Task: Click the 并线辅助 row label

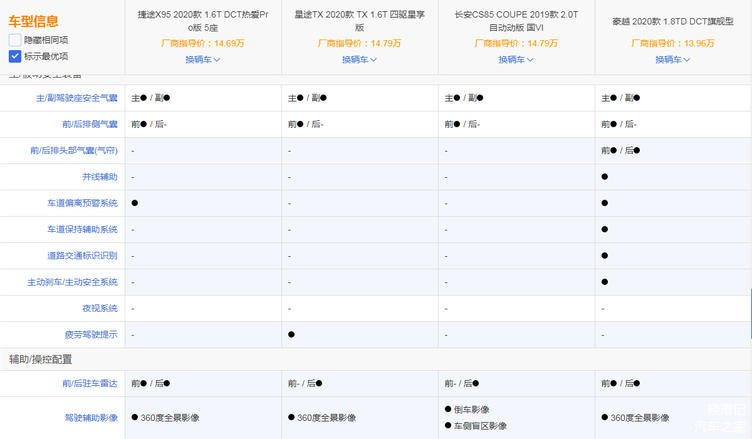Action: click(x=100, y=177)
